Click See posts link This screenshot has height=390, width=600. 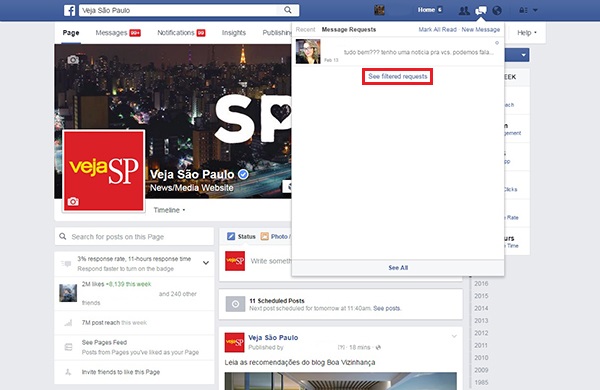tap(386, 308)
